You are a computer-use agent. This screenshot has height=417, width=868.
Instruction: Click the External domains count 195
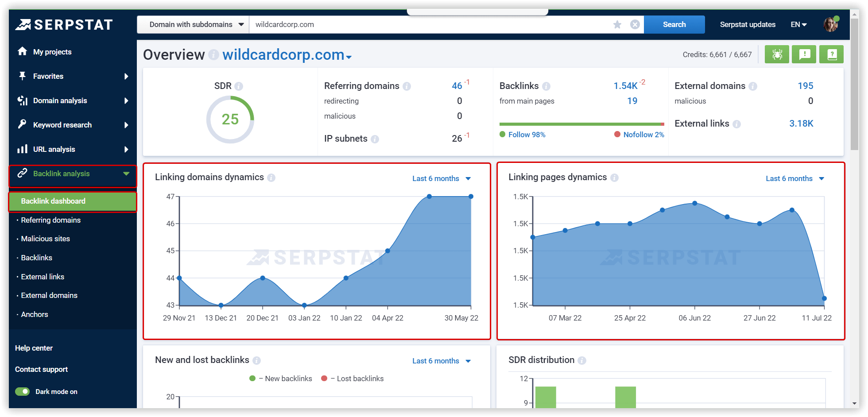(x=805, y=86)
